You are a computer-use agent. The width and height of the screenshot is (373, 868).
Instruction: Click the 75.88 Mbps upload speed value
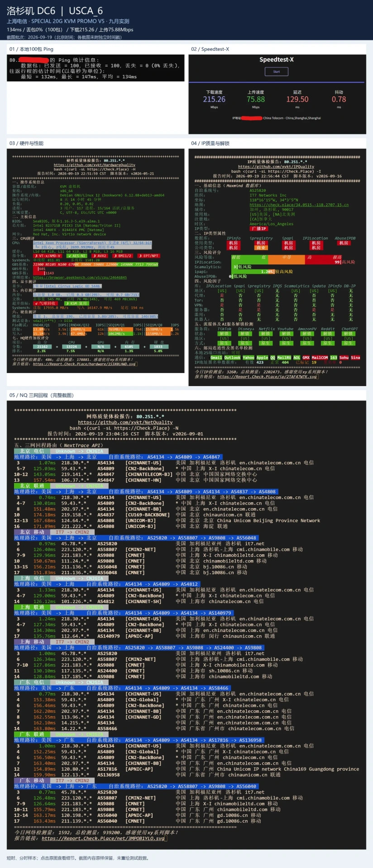tap(256, 99)
